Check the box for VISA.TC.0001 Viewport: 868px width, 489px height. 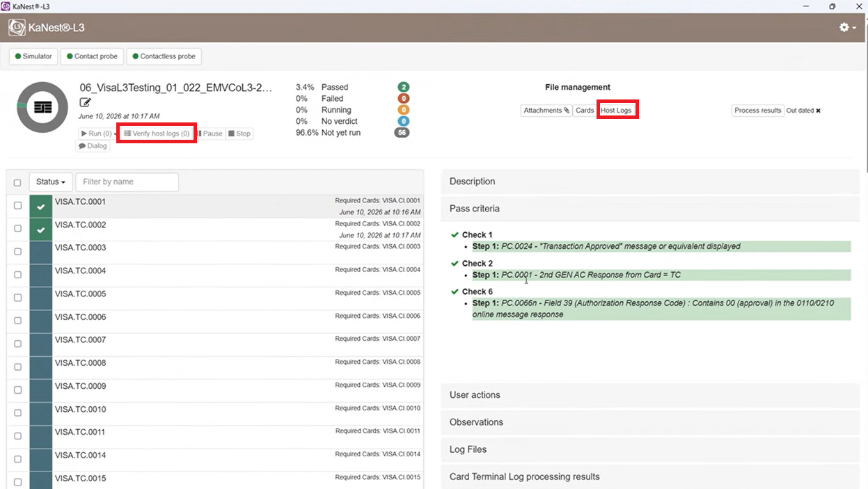[x=17, y=206]
